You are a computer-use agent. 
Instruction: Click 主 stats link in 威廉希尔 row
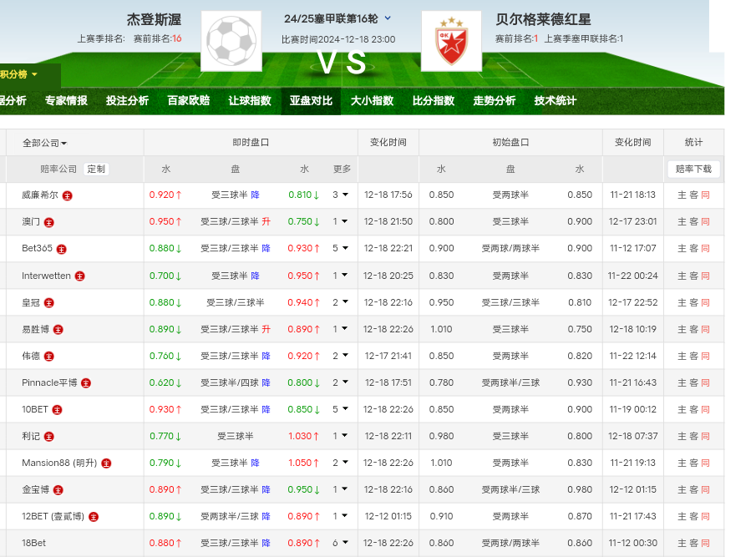[x=682, y=195]
